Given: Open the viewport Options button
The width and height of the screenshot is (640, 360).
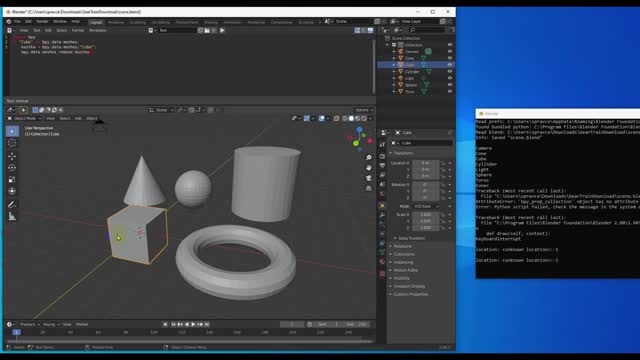Looking at the screenshot, I should (363, 110).
